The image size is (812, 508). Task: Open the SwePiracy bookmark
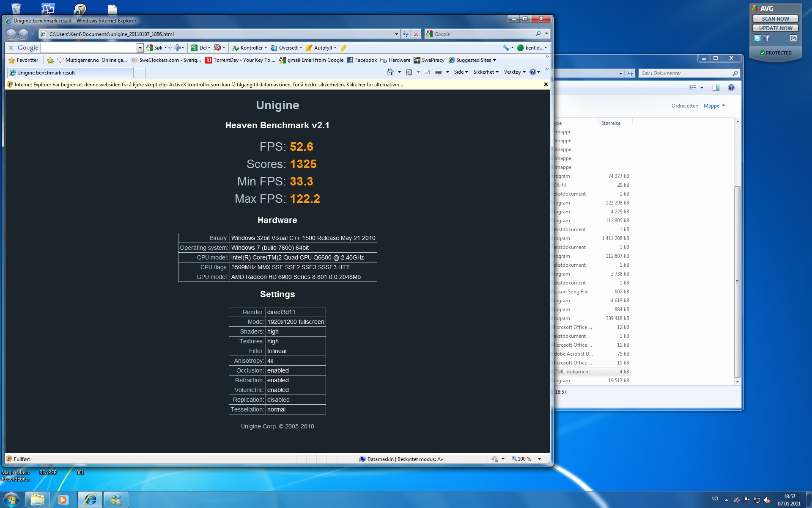(x=429, y=60)
